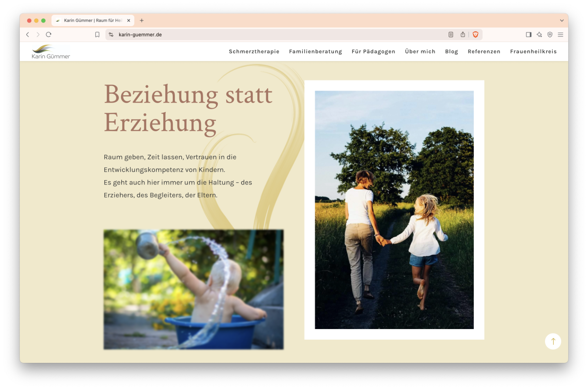588x389 pixels.
Task: Go to the Frauenheilkreis page
Action: (x=533, y=51)
